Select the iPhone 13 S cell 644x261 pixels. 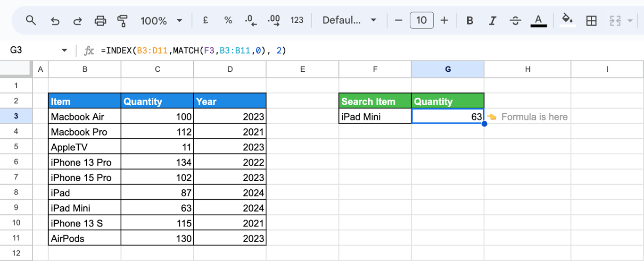point(84,223)
